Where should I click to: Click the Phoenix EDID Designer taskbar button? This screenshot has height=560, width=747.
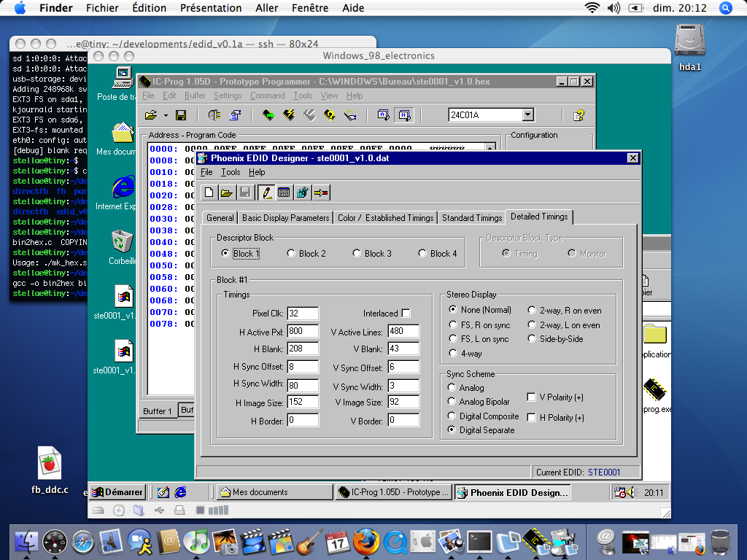point(513,492)
